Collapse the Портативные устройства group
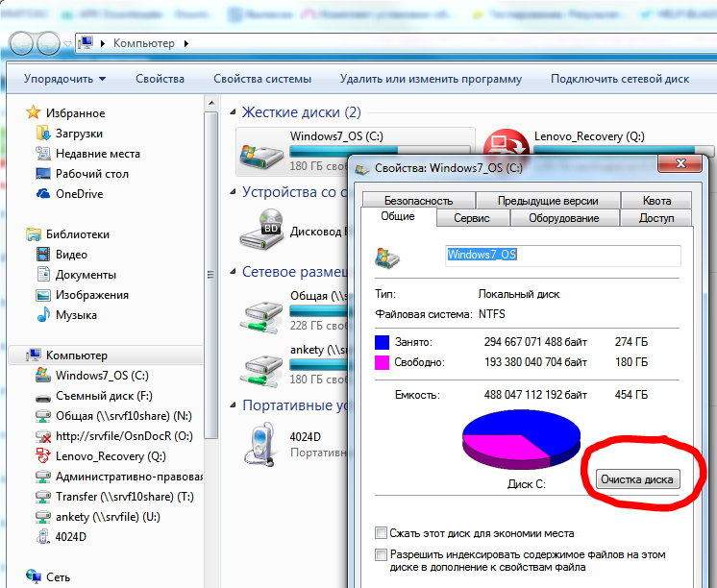The height and width of the screenshot is (588, 717). click(234, 405)
